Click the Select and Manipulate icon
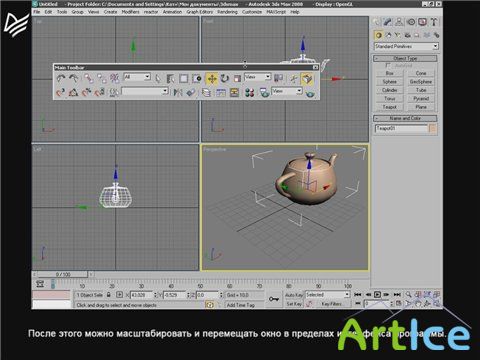Viewport: 480px width, 360px height. tap(293, 79)
